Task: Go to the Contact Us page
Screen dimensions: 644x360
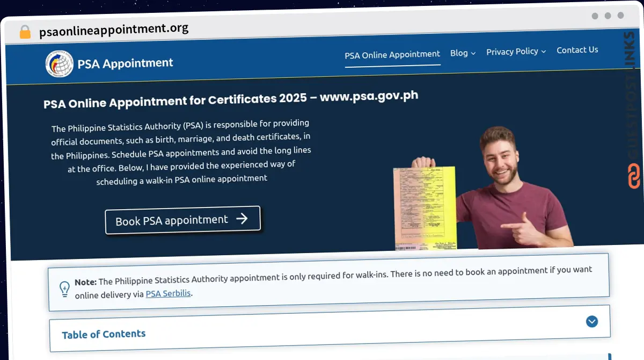Action: [577, 50]
